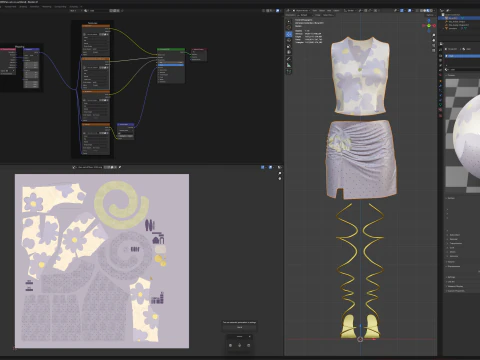Select the Measure tool in viewport toolbar

(289, 65)
